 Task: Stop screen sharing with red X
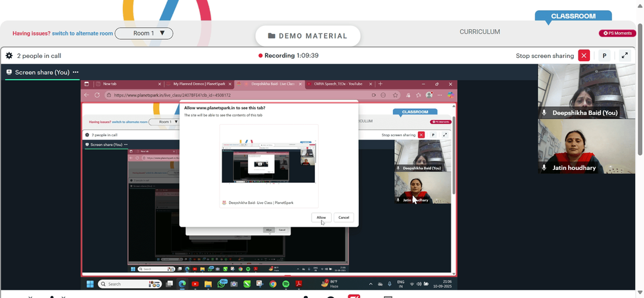[583, 55]
